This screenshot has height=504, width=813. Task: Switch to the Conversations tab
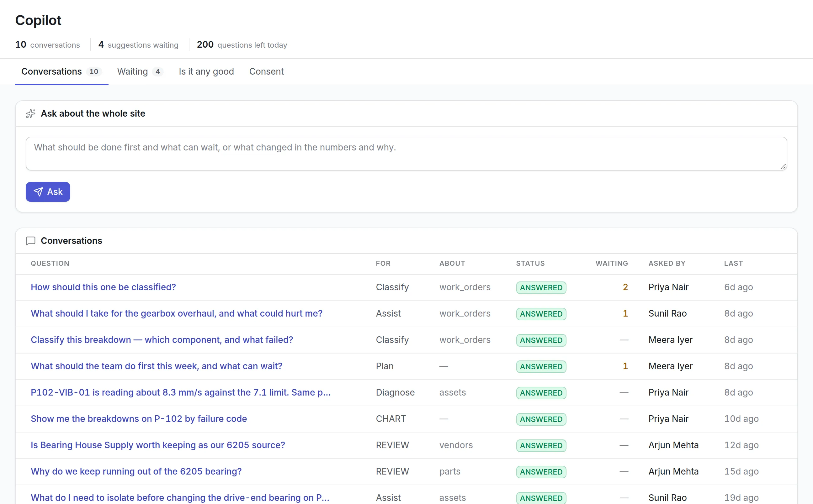(62, 72)
